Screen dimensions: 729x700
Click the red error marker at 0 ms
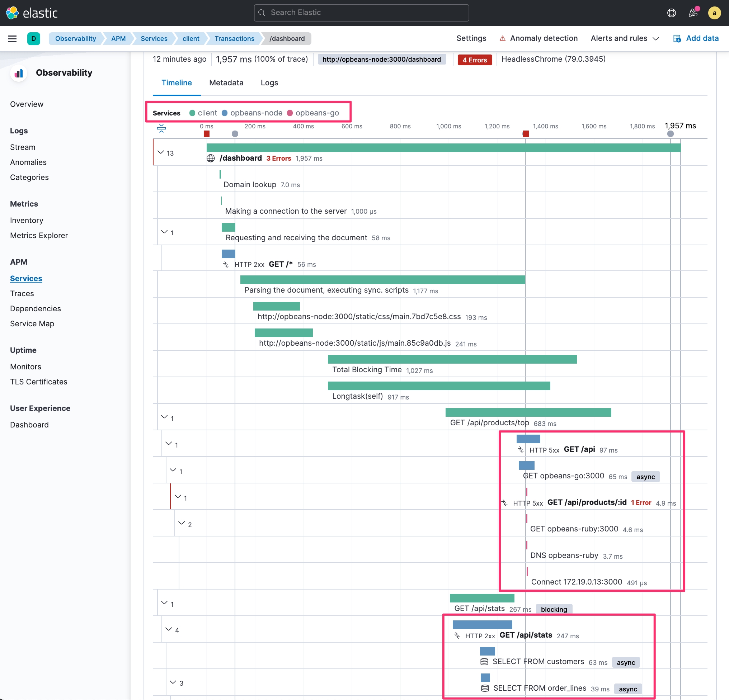pyautogui.click(x=206, y=134)
